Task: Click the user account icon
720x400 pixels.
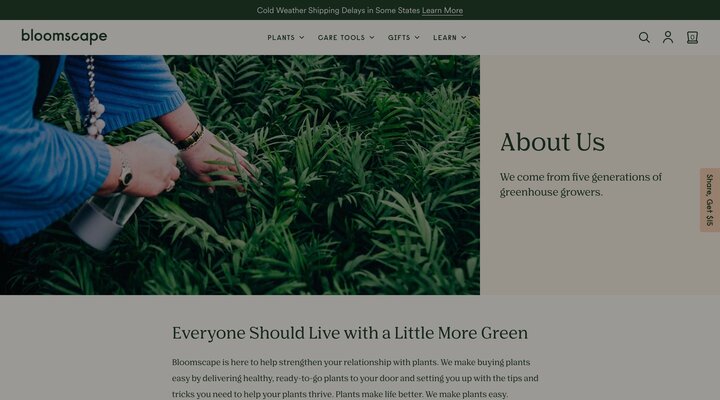Action: click(668, 37)
